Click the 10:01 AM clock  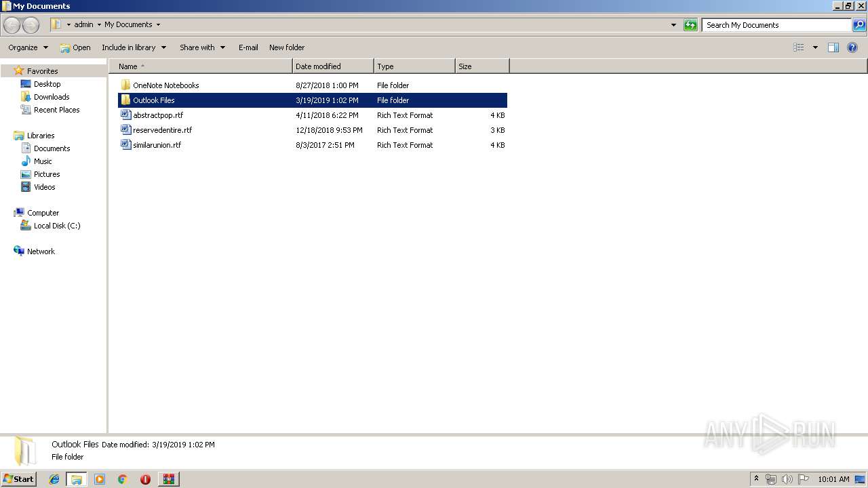833,479
